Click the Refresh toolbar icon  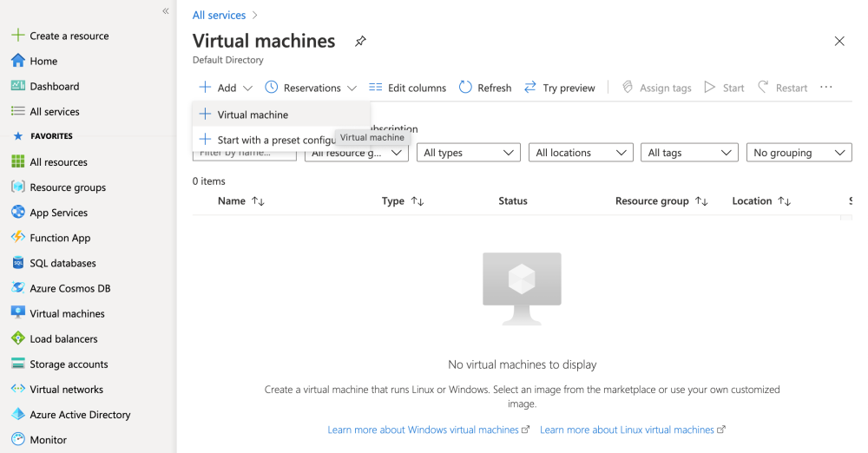466,88
